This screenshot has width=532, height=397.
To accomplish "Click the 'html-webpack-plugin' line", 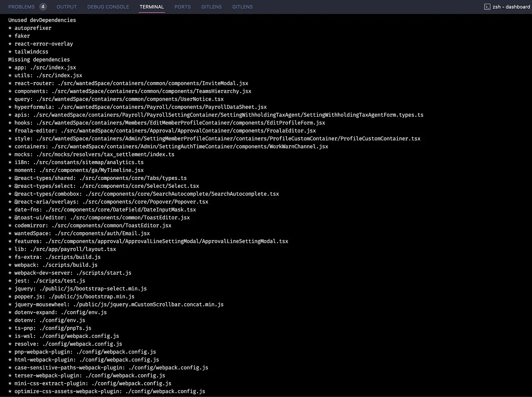I will click(x=84, y=360).
